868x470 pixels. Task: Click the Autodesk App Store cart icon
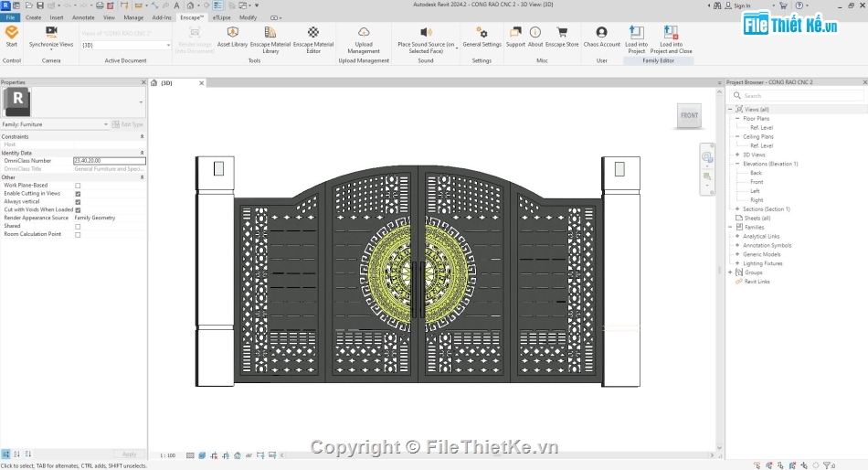pos(783,5)
